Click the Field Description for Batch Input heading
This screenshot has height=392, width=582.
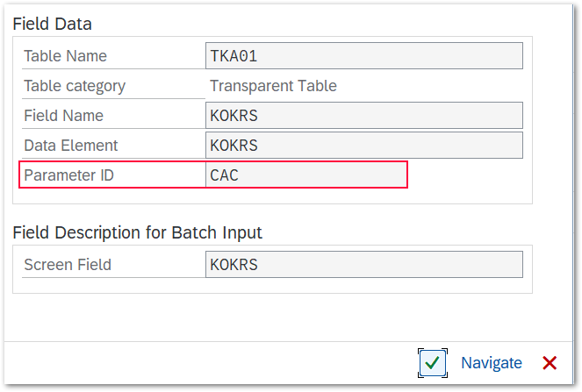(138, 232)
